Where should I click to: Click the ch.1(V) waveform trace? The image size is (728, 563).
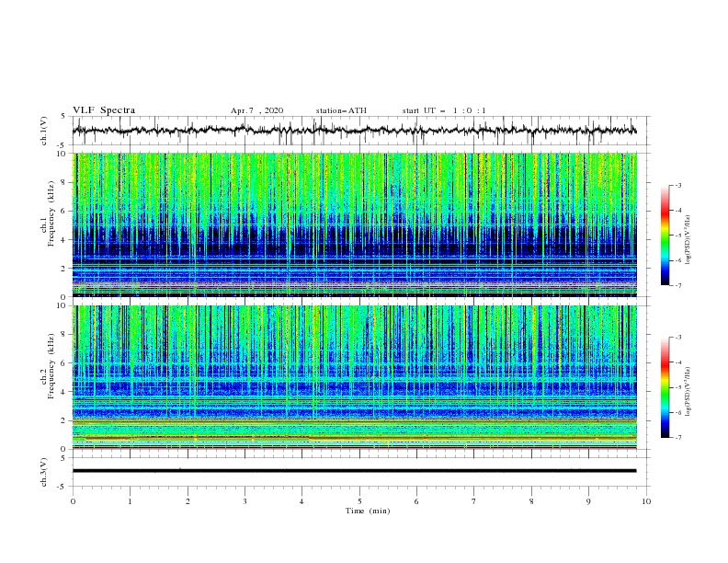(x=354, y=130)
